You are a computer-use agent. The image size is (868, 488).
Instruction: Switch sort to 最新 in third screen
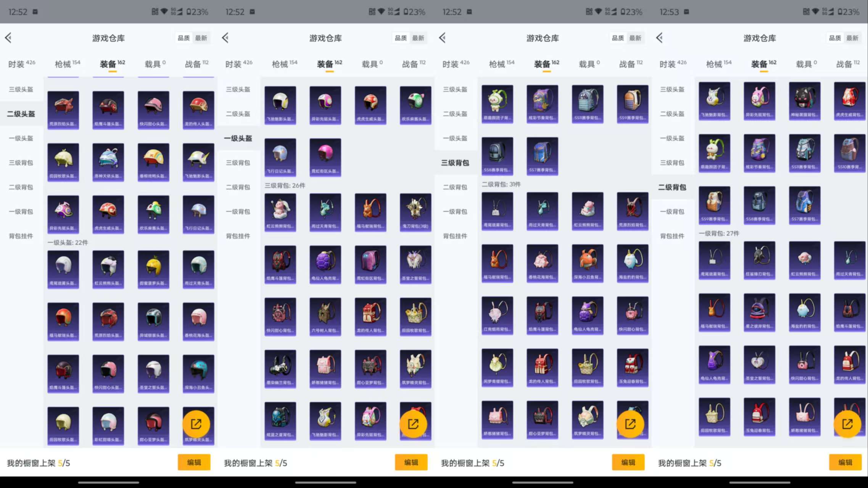click(x=635, y=38)
